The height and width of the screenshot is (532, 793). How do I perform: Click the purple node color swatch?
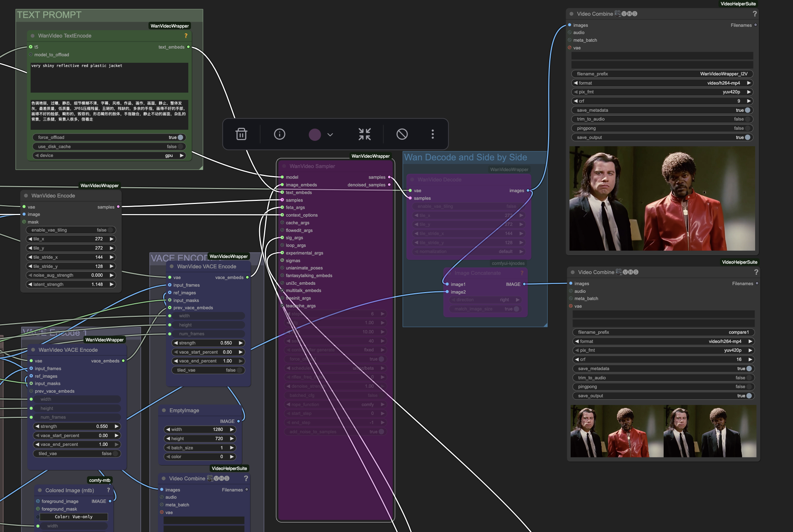[x=315, y=134]
